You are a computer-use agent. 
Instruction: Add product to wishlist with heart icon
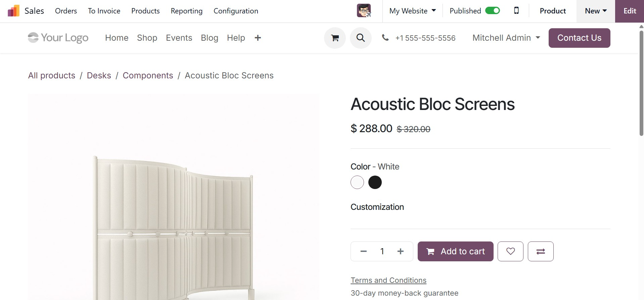coord(510,251)
